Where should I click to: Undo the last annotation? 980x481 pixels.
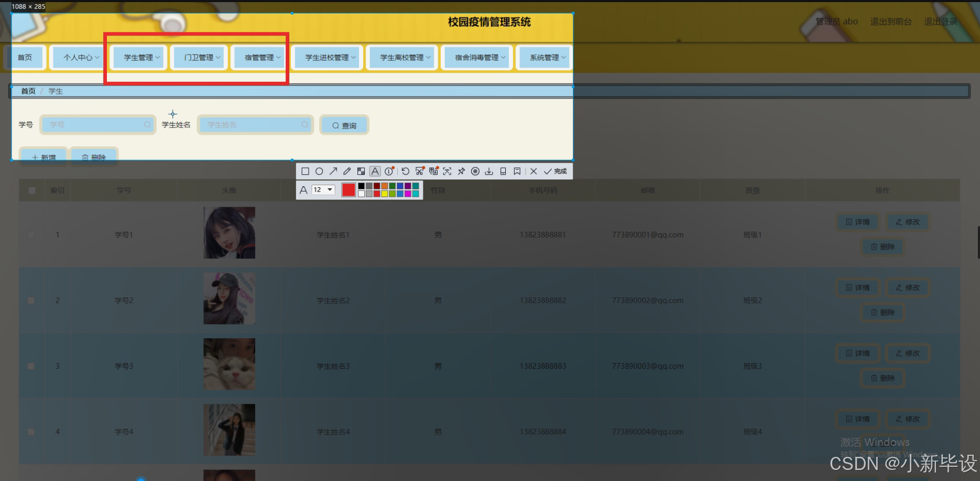pos(405,171)
